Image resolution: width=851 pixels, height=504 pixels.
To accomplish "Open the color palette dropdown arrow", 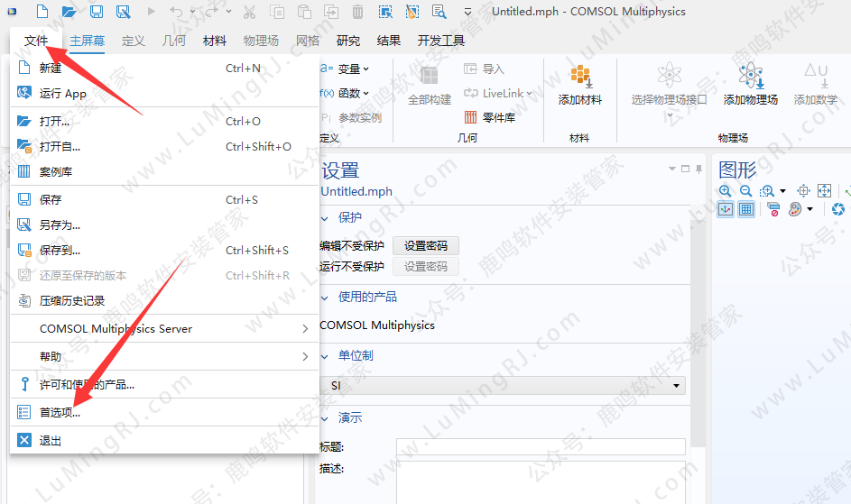I will [809, 209].
